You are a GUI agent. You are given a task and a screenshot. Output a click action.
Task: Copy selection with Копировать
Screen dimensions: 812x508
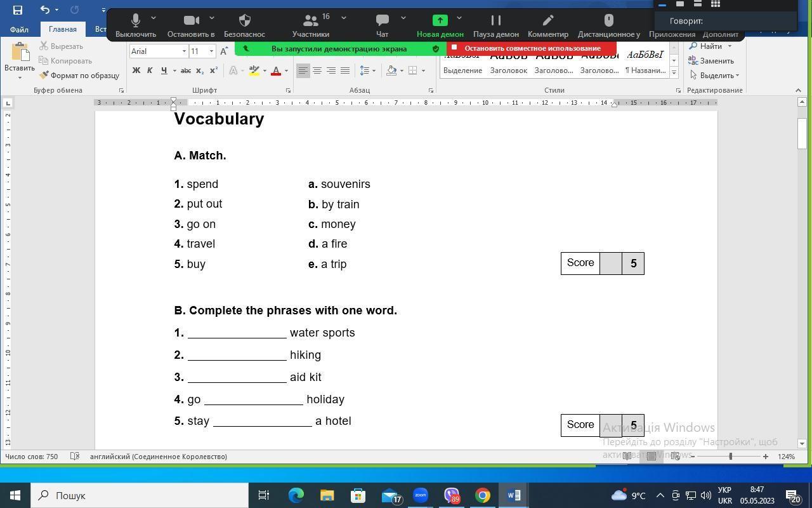tap(65, 61)
